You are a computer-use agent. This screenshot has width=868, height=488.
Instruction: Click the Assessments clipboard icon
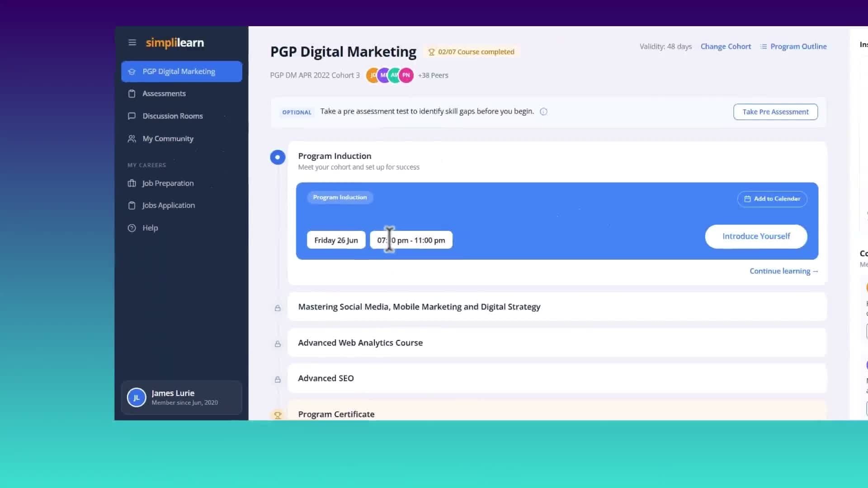coord(132,94)
